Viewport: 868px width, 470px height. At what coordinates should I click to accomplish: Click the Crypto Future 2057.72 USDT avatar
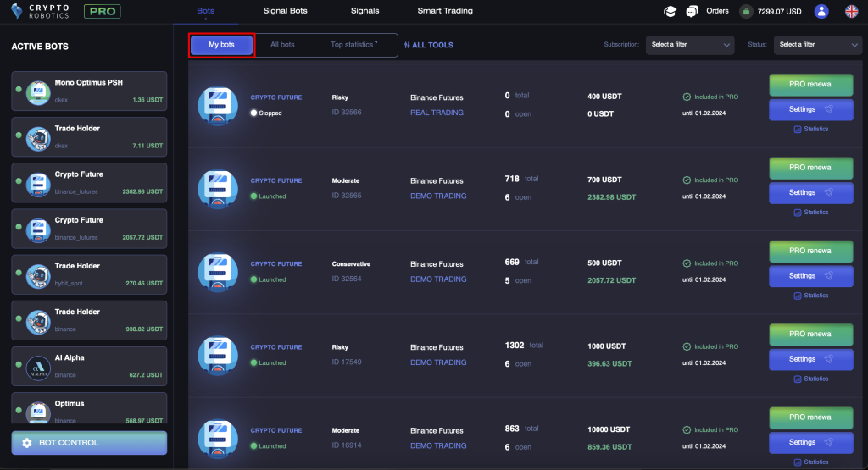click(38, 229)
